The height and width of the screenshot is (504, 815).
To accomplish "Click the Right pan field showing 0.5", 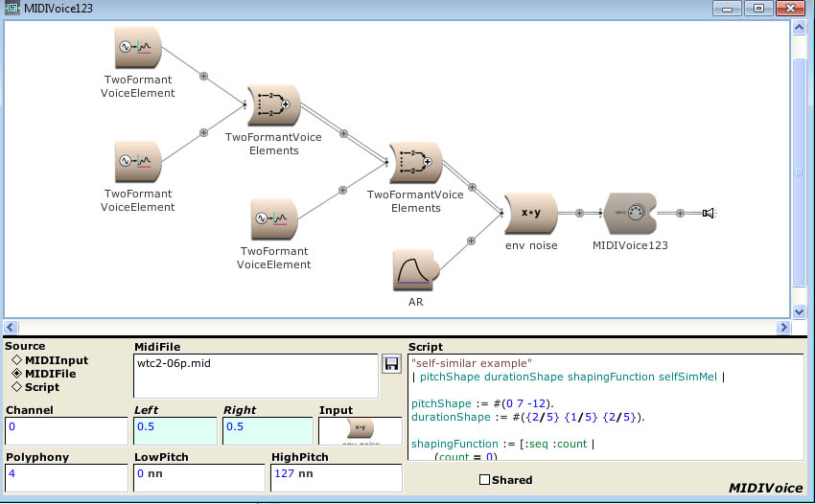I will coord(268,431).
